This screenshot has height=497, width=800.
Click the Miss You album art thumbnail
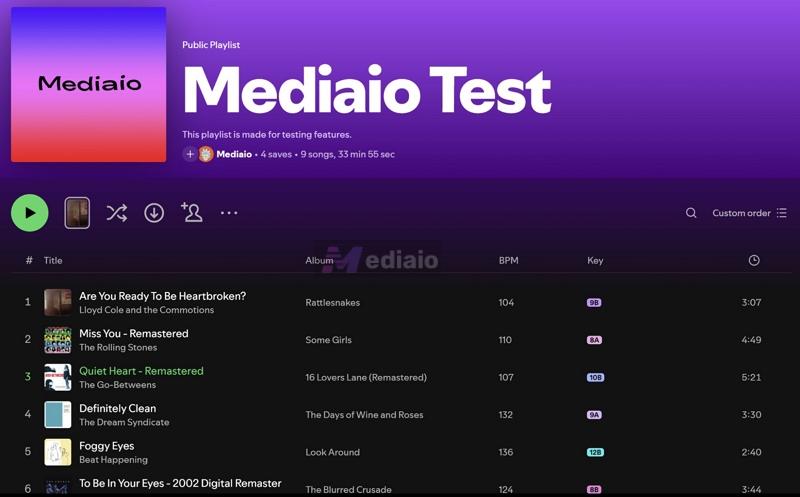tap(58, 340)
